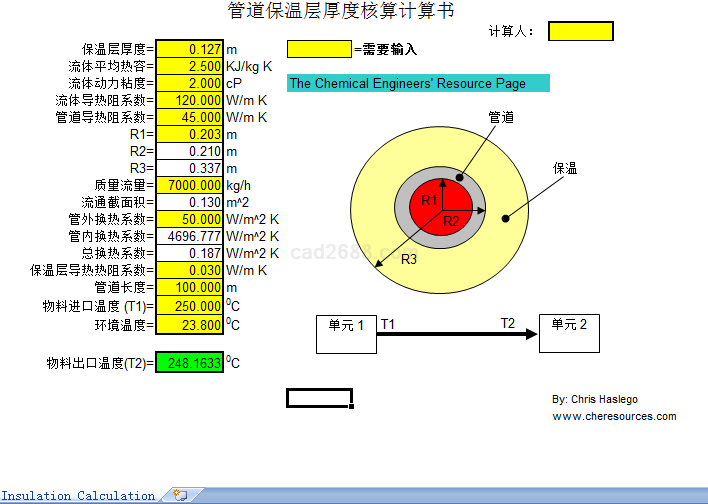Click the empty selected cell with bold border

(319, 398)
